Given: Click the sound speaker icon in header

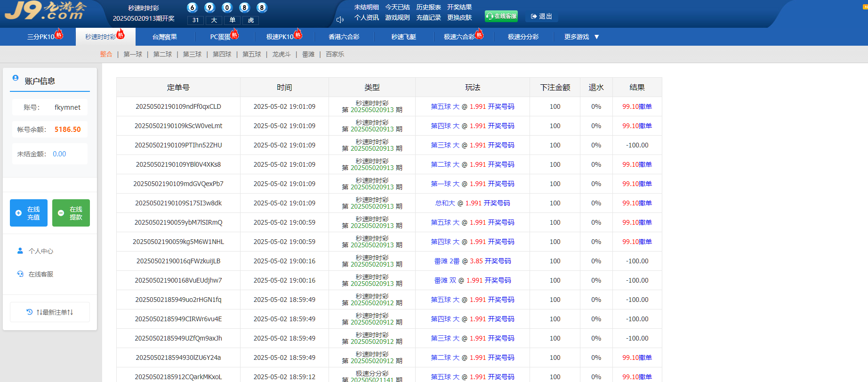Looking at the screenshot, I should coord(340,20).
